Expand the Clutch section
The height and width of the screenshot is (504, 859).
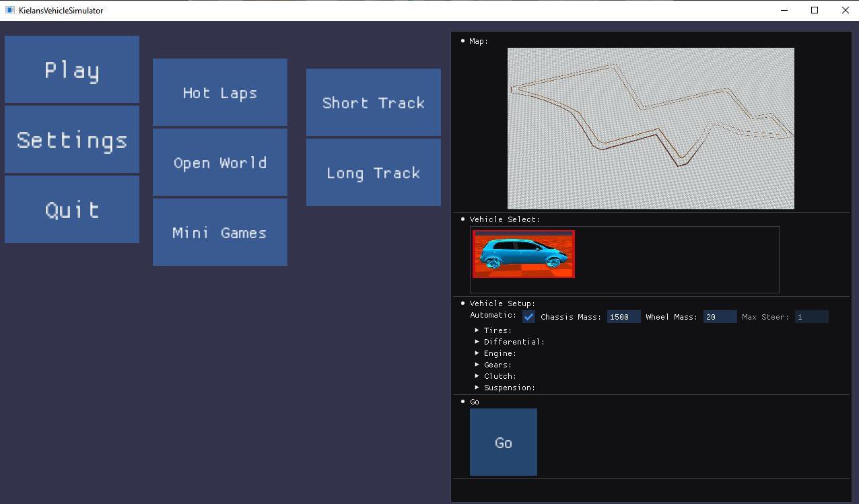pyautogui.click(x=495, y=376)
